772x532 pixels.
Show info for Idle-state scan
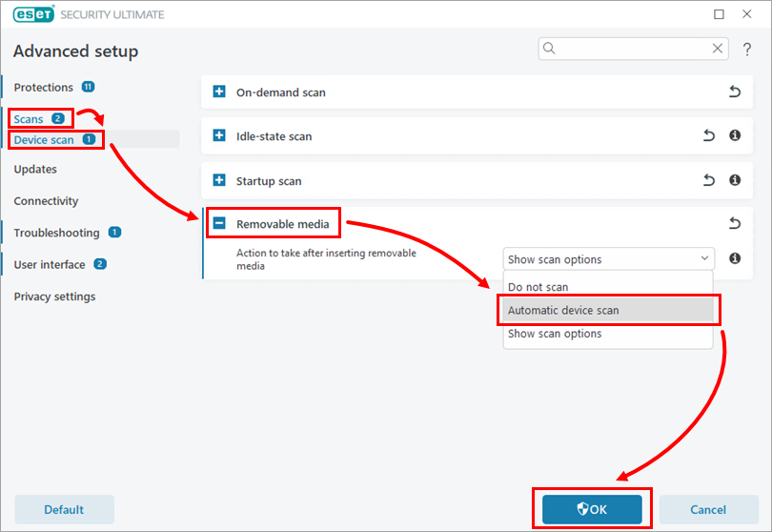tap(735, 136)
